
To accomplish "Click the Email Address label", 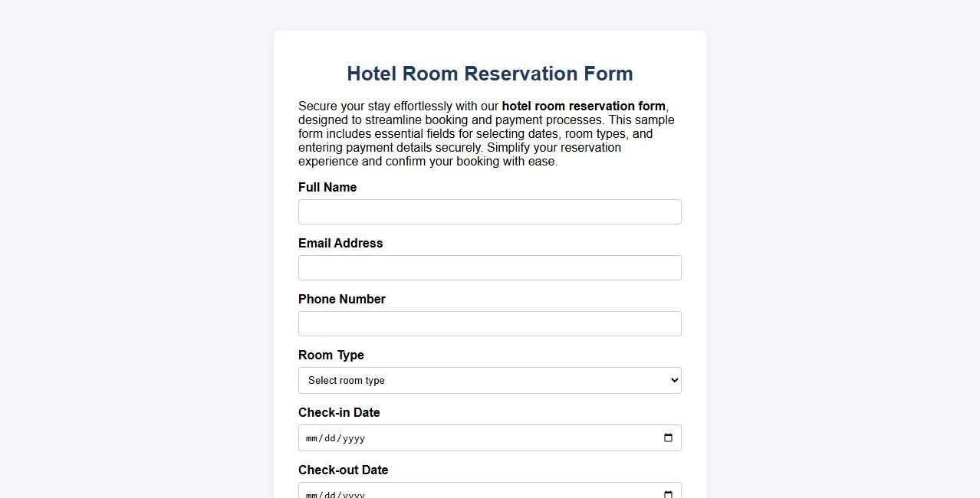I will [340, 243].
